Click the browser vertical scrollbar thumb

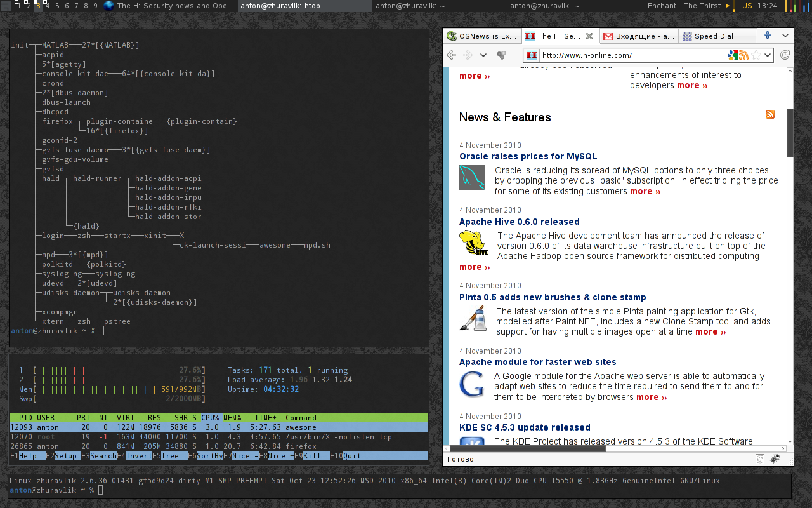[790, 133]
